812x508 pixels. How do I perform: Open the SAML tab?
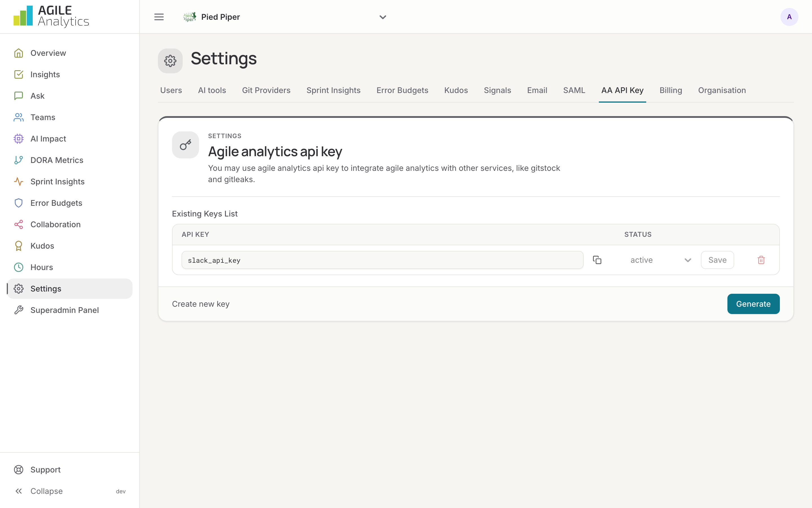(574, 90)
